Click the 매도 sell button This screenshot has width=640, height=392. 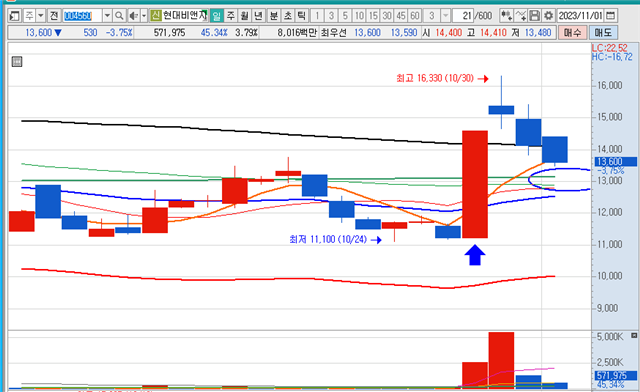tap(603, 33)
